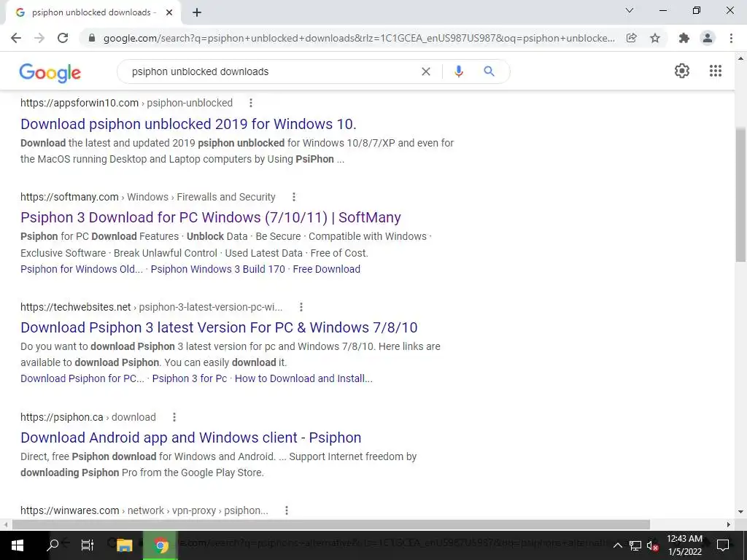The width and height of the screenshot is (747, 560).
Task: Open the Chrome profile avatar
Action: 708,38
